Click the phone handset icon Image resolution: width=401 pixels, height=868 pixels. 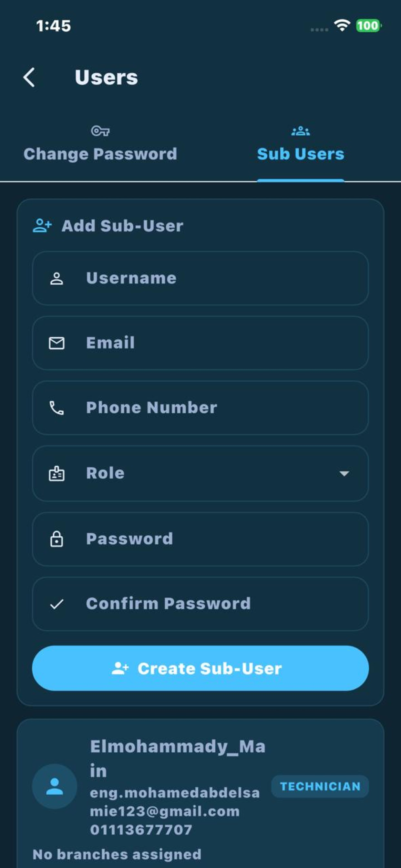coord(57,408)
